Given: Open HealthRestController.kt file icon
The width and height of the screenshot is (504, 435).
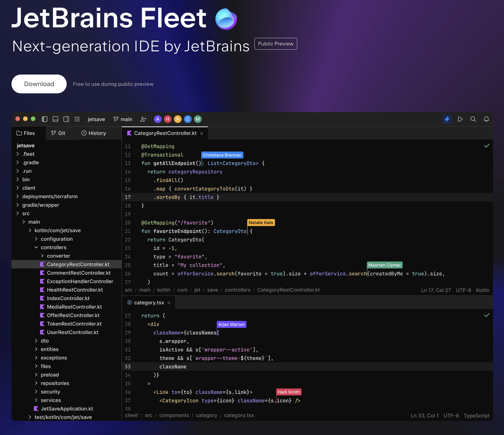Looking at the screenshot, I should [42, 290].
